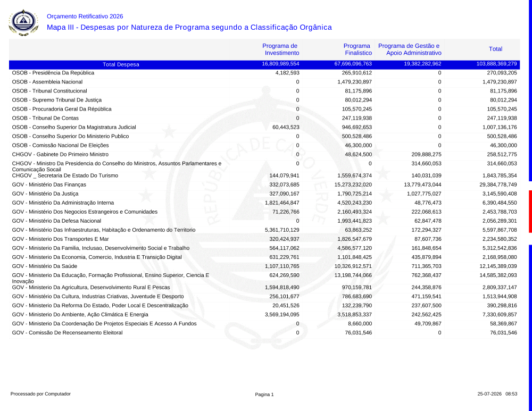Screen dimensions: 532x411
Task: Click Recenseamento Eleitoral total value 76,031,546
Action: [503, 333]
